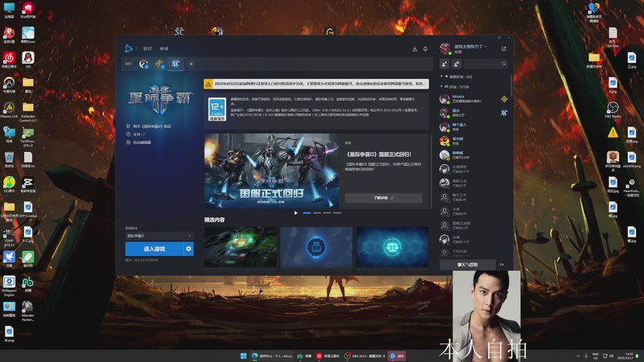Focus the friends search field
Image resolution: width=644 pixels, height=362 pixels.
click(x=485, y=64)
